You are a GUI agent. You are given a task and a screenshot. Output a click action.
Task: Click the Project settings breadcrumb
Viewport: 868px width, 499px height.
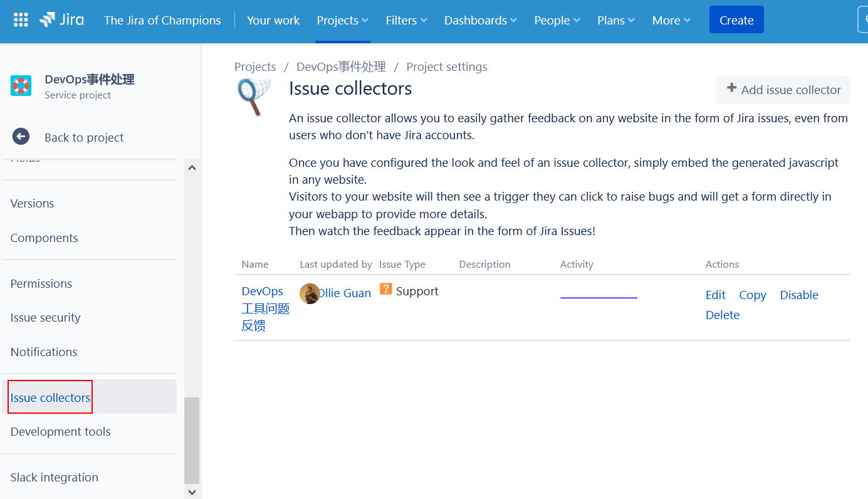pyautogui.click(x=447, y=66)
